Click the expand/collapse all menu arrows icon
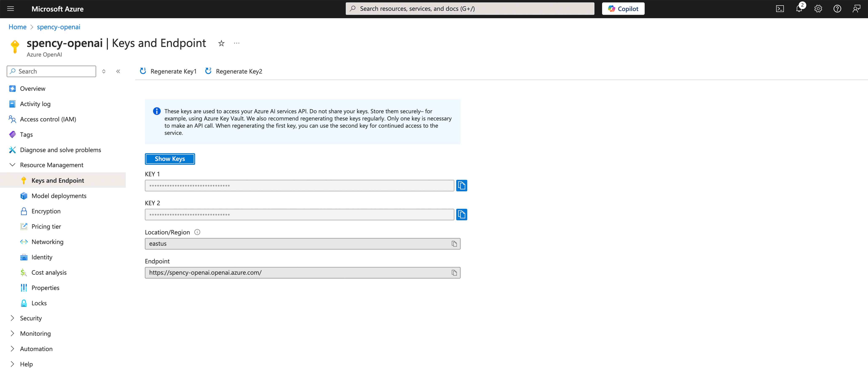 click(x=104, y=71)
